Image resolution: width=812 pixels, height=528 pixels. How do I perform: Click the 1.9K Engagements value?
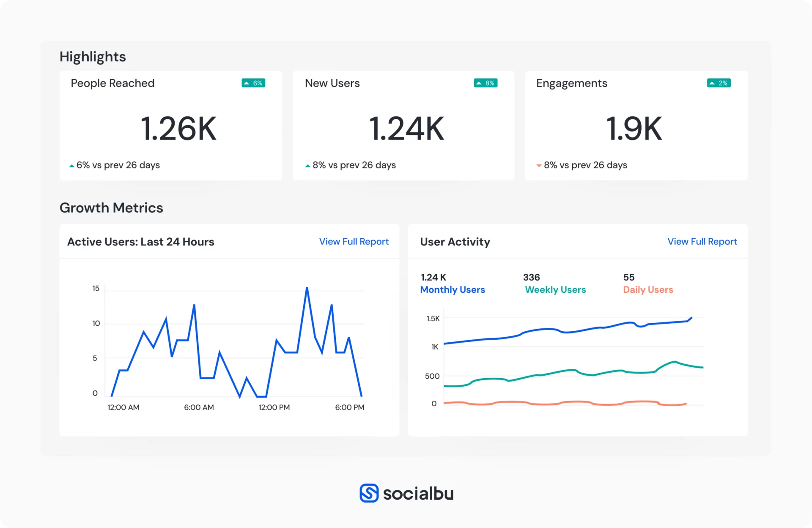[x=634, y=129]
